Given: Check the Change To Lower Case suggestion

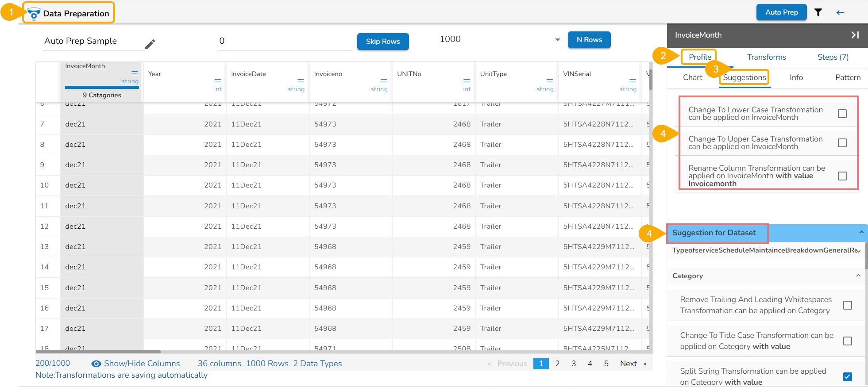Looking at the screenshot, I should (842, 114).
